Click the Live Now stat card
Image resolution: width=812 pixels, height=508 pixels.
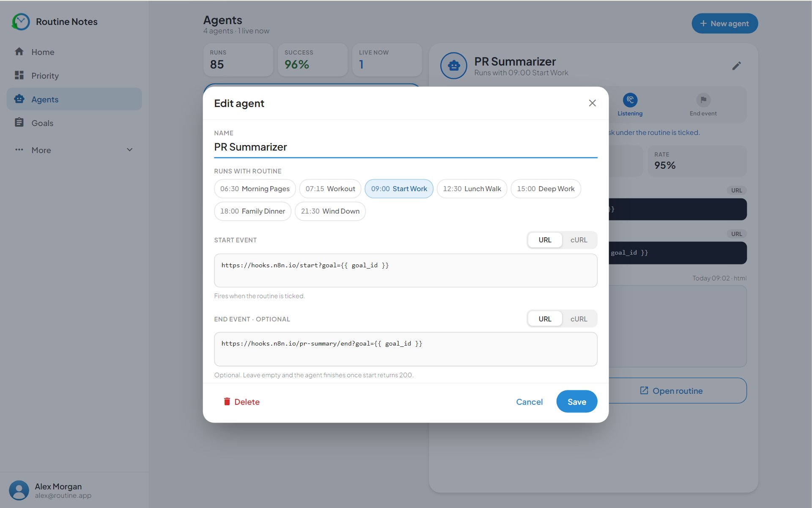pyautogui.click(x=387, y=60)
